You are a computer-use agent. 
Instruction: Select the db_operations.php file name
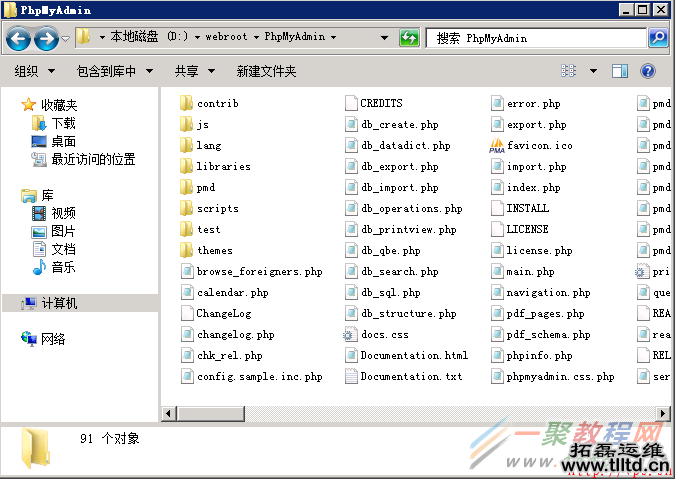pos(412,209)
